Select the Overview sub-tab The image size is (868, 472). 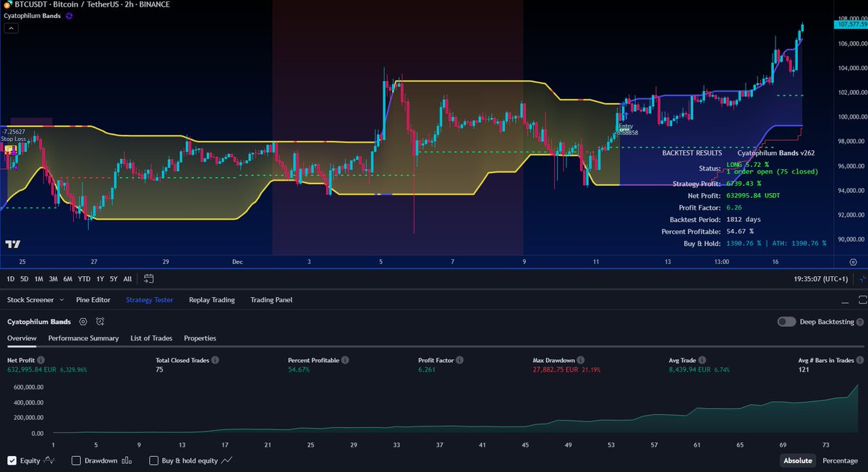(22, 338)
